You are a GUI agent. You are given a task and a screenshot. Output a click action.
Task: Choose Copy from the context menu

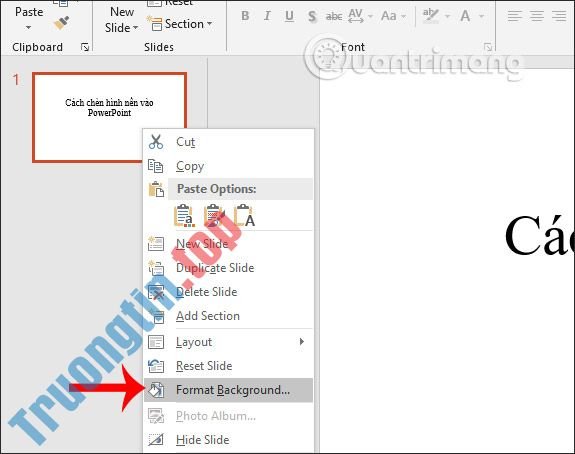tap(229, 166)
